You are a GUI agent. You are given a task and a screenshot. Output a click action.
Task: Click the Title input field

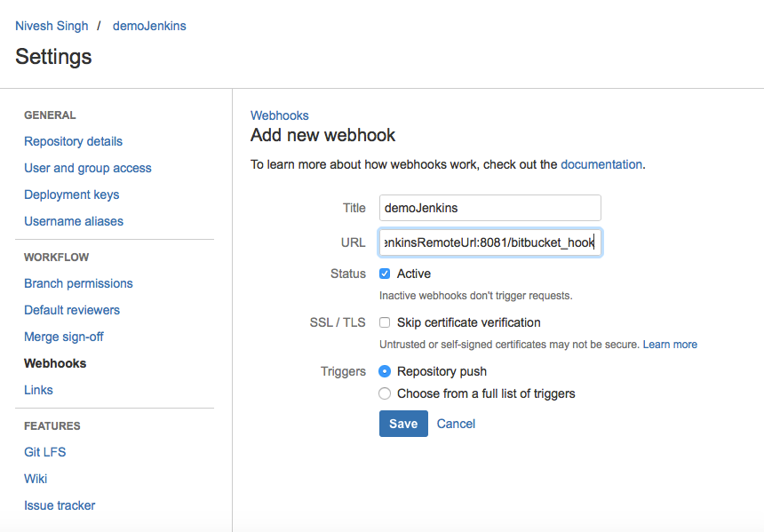(489, 208)
